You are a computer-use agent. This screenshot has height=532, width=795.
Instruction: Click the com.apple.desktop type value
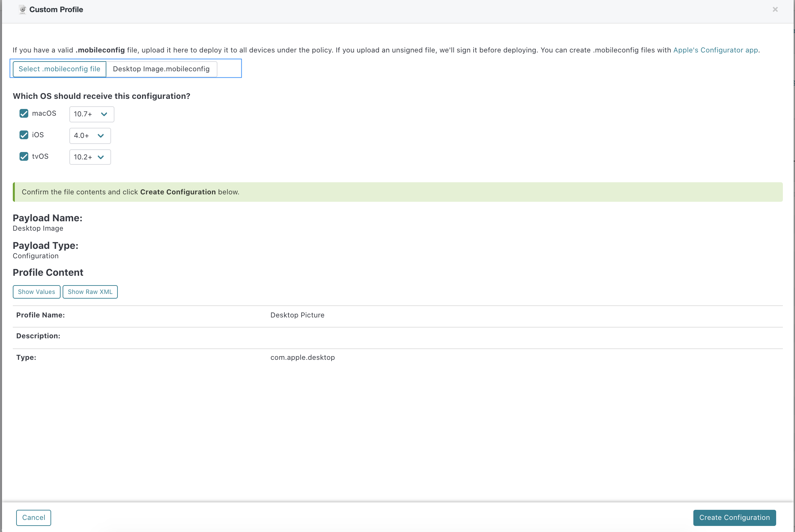coord(303,357)
